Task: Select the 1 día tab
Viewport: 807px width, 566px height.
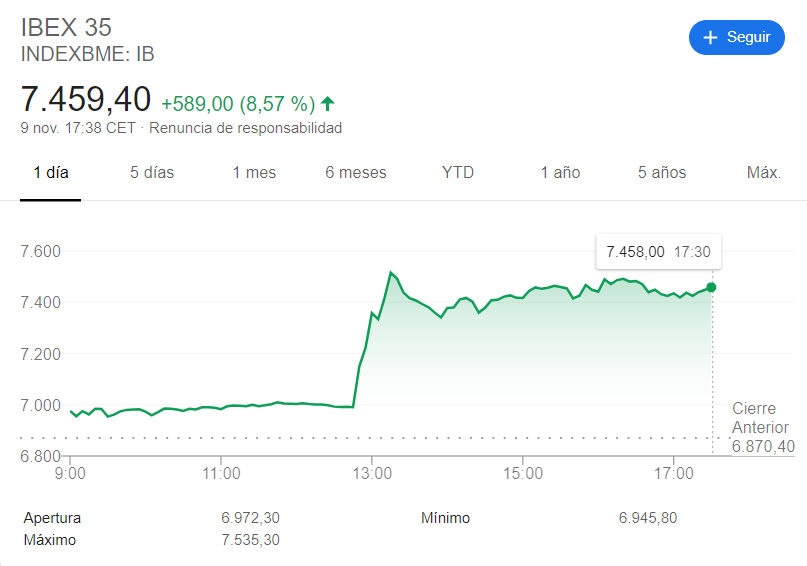Action: (x=51, y=172)
